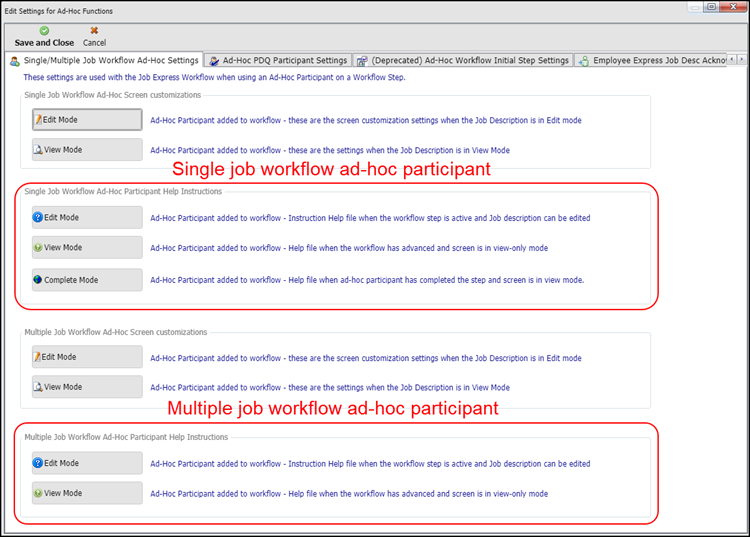Click the Complete Mode globe icon
Image resolution: width=750 pixels, height=537 pixels.
tap(38, 280)
